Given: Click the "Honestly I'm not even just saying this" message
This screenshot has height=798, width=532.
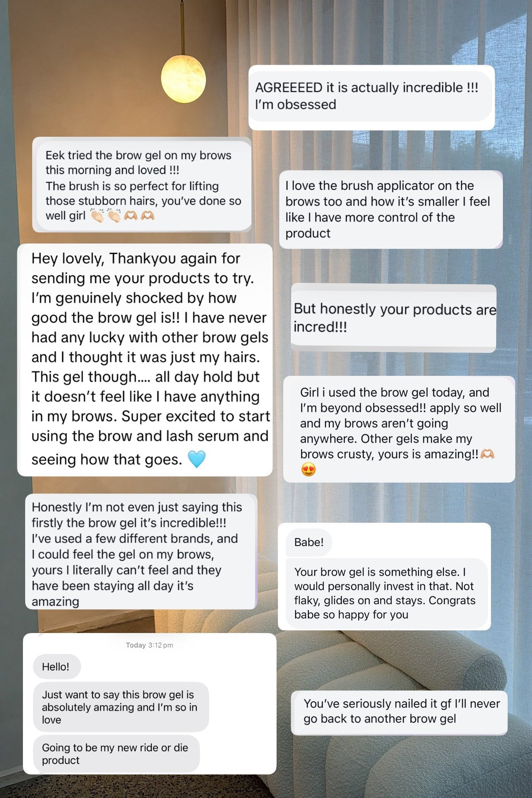Looking at the screenshot, I should click(141, 553).
